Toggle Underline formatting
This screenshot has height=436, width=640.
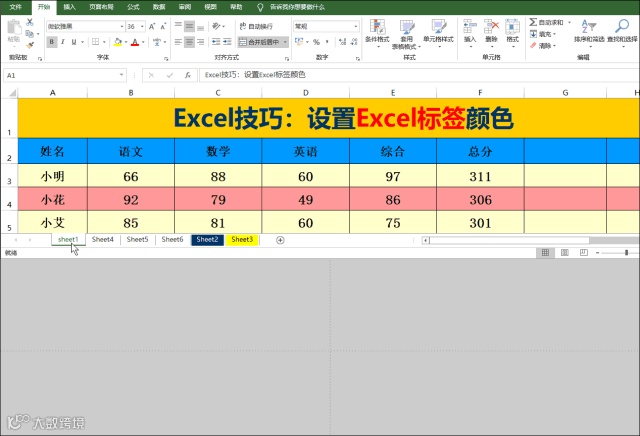(x=74, y=42)
